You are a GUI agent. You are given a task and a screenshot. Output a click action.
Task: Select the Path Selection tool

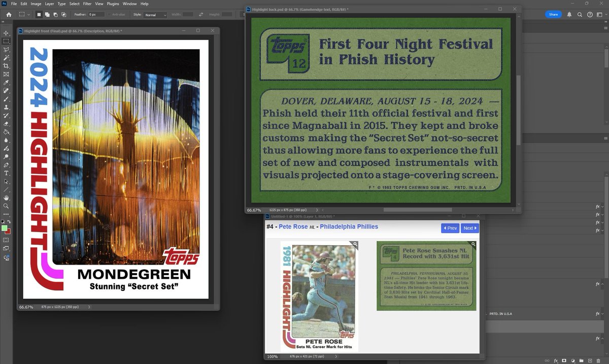[6, 181]
